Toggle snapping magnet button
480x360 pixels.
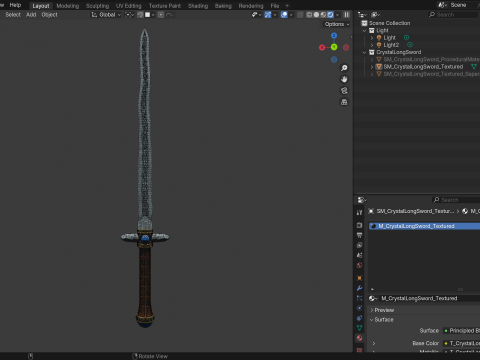coord(140,15)
